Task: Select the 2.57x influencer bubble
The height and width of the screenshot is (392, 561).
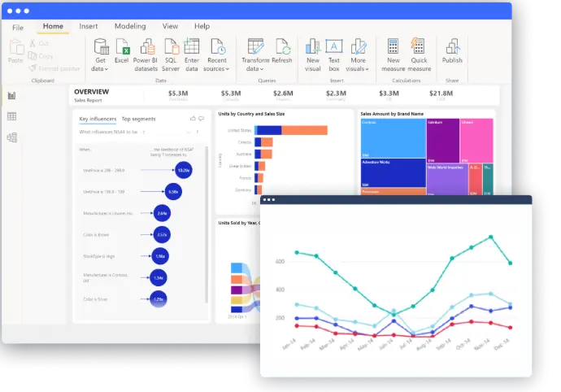Action: point(162,235)
